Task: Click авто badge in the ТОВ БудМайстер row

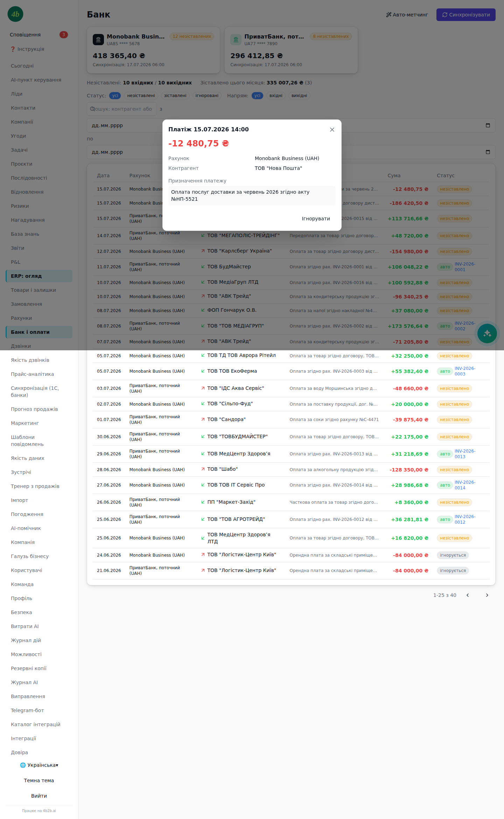Action: click(x=445, y=267)
